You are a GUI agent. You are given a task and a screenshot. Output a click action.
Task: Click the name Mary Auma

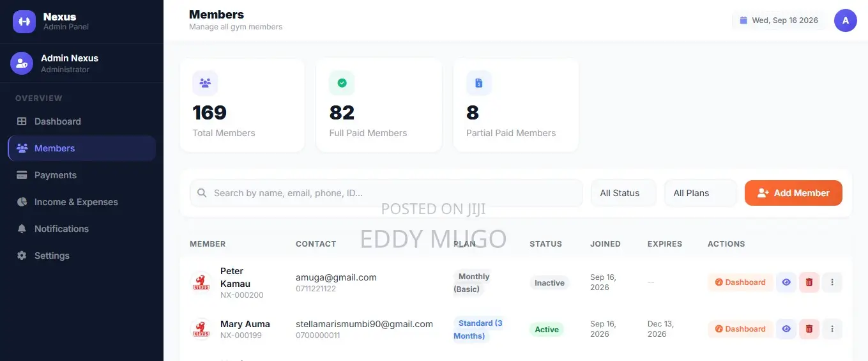[245, 324]
